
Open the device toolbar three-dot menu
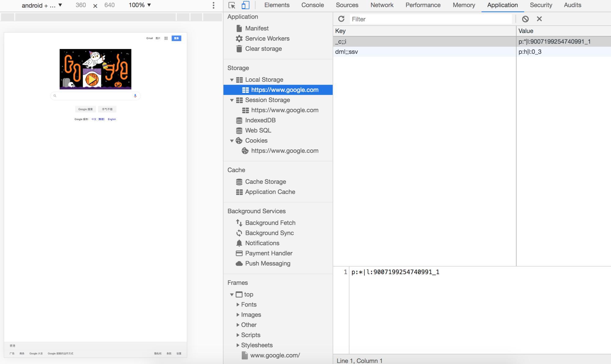point(213,5)
